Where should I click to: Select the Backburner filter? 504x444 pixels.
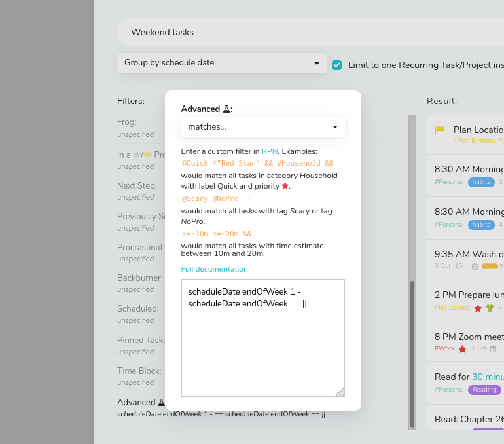point(141,284)
